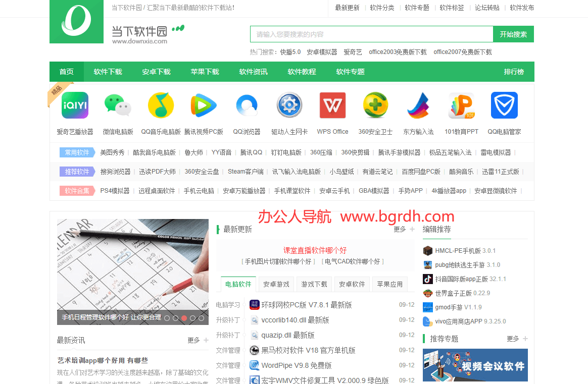The width and height of the screenshot is (588, 384).
Task: Click the search input box
Action: pos(371,34)
